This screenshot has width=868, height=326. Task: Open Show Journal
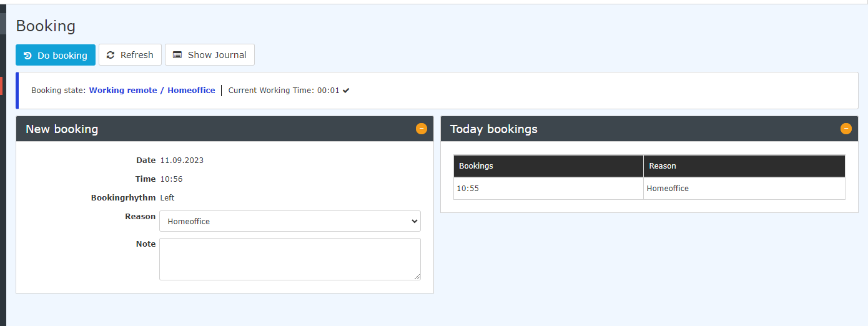coord(210,55)
